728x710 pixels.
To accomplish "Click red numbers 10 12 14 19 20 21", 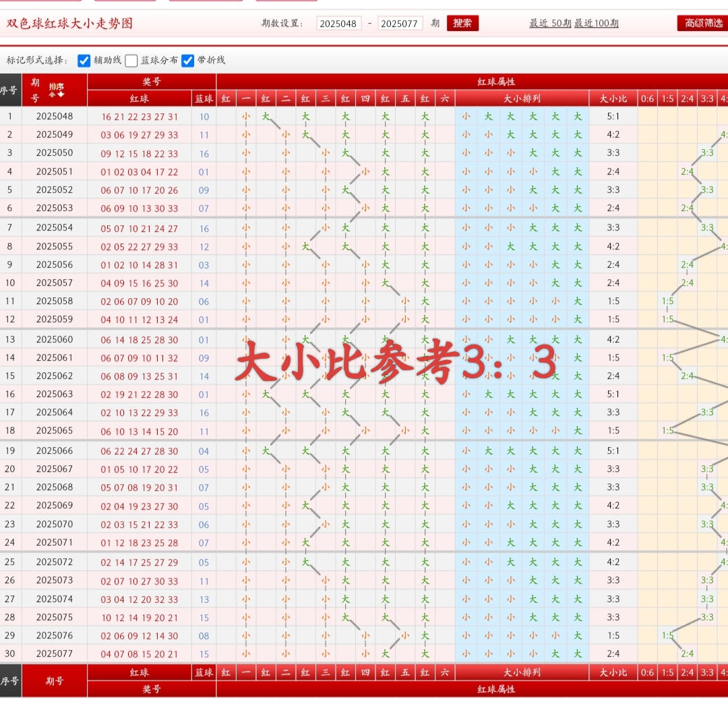I will coord(140,618).
